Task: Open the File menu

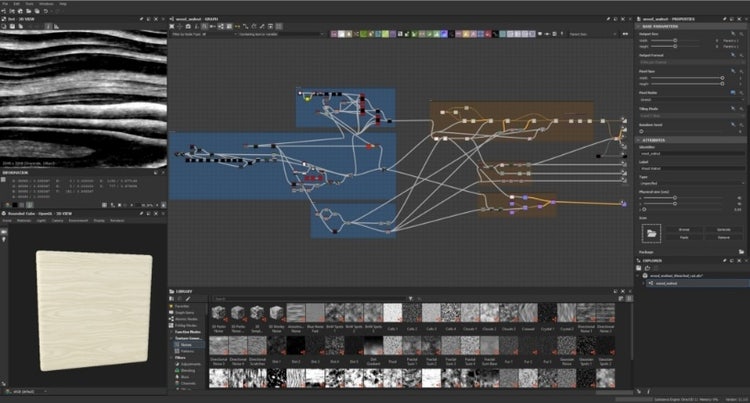Action: 7,4
